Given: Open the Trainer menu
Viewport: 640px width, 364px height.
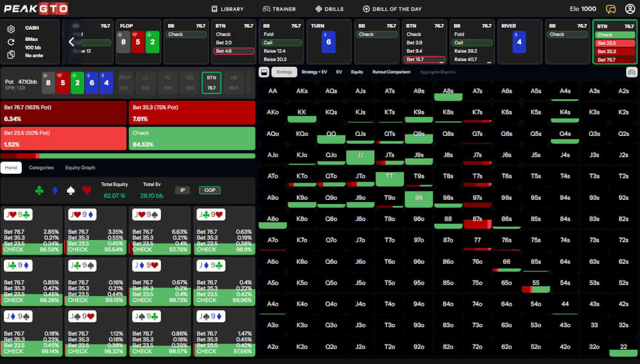Looking at the screenshot, I should pyautogui.click(x=279, y=9).
